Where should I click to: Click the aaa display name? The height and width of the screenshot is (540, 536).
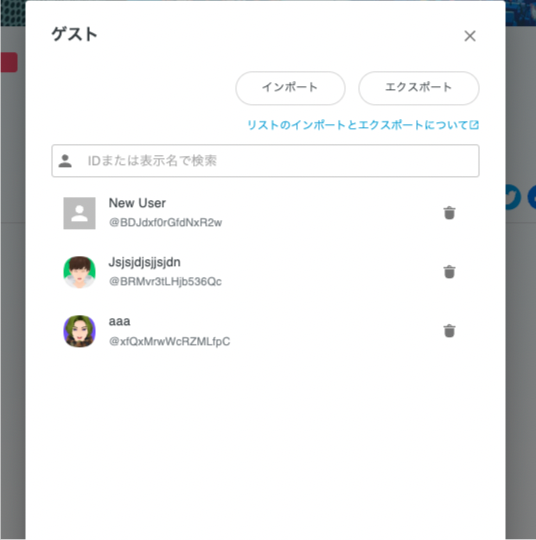pos(119,322)
